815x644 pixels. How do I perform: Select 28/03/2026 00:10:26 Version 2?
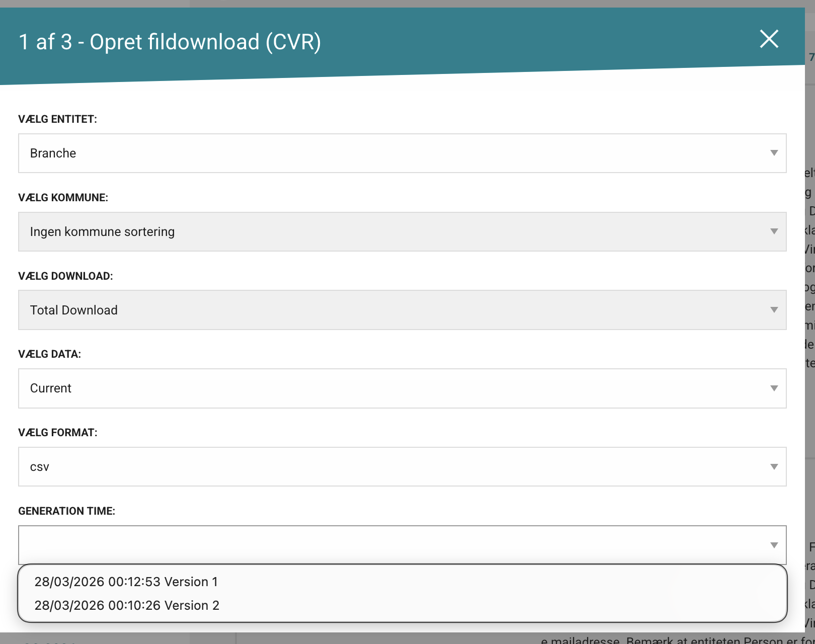[127, 606]
